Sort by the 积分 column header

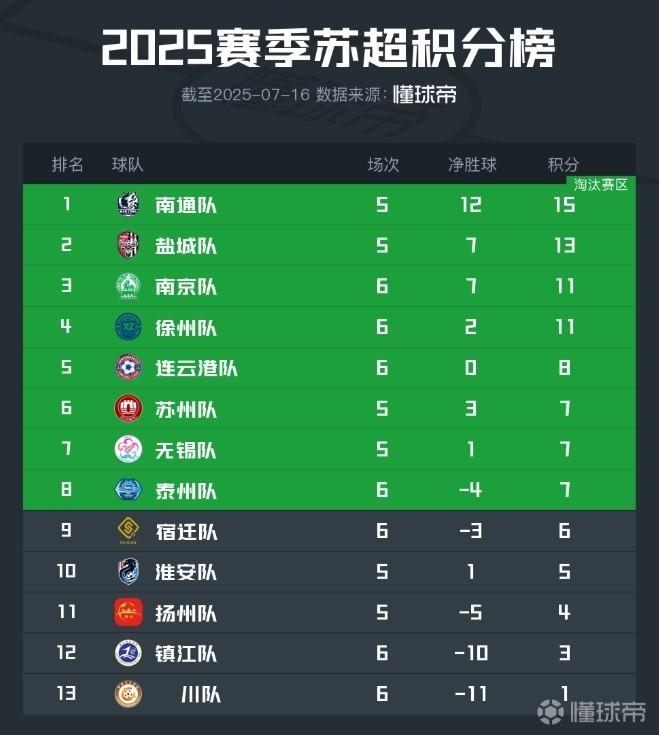[563, 165]
